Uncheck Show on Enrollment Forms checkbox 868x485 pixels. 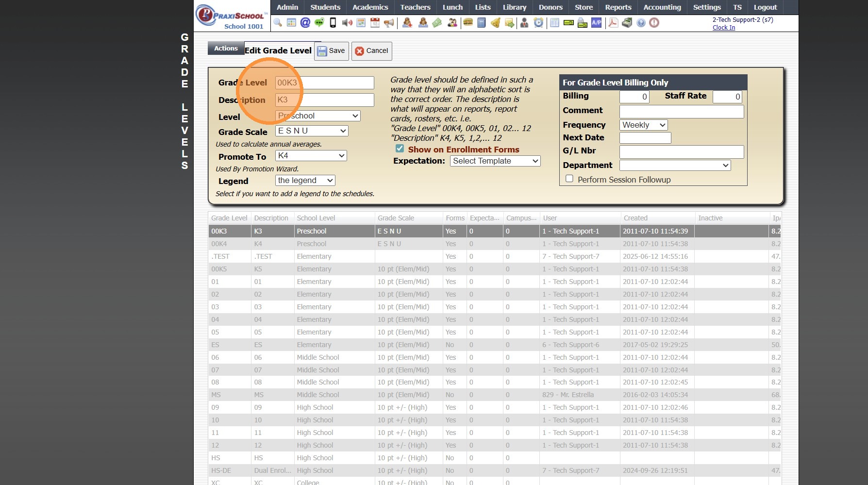click(x=400, y=149)
